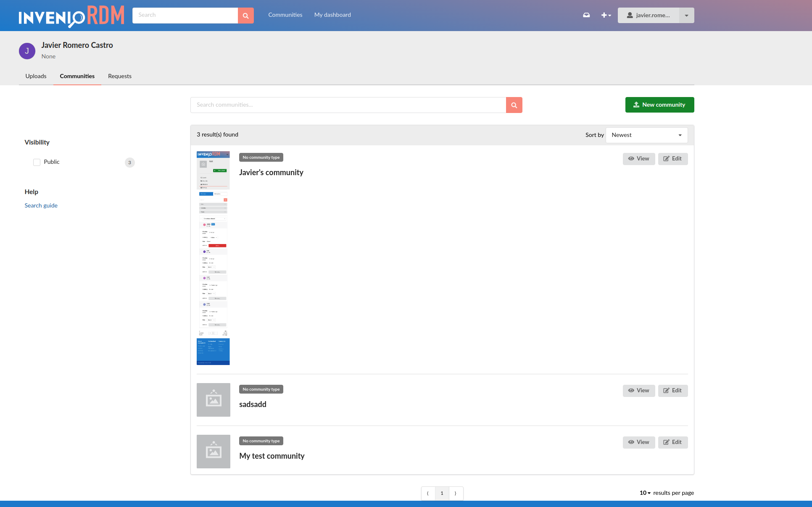Open the inbox requests icon in header

point(586,15)
